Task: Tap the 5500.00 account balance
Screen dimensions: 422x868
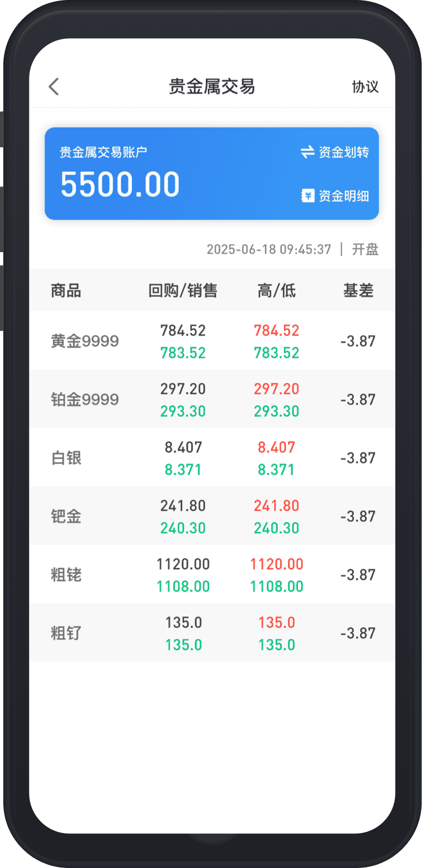Action: click(120, 184)
